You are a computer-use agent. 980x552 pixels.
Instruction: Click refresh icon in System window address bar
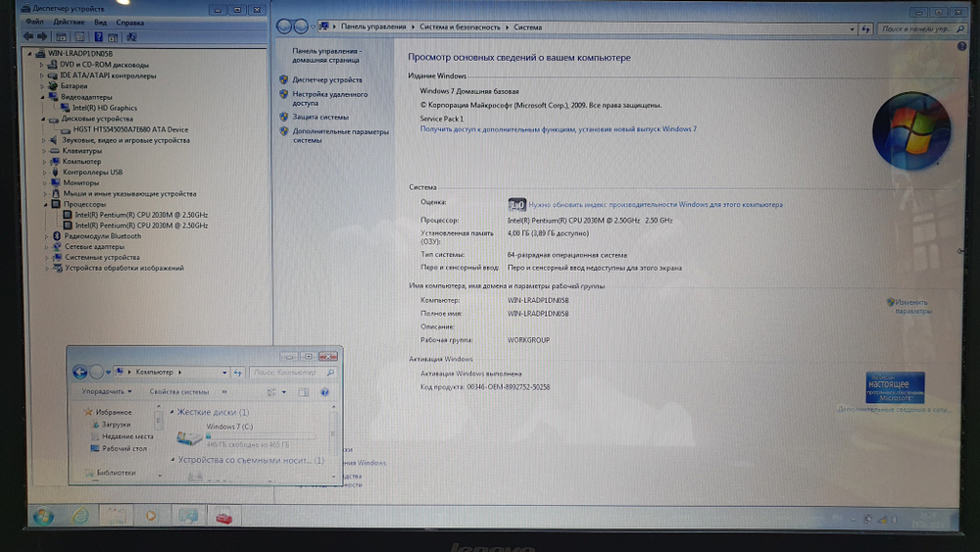(865, 28)
